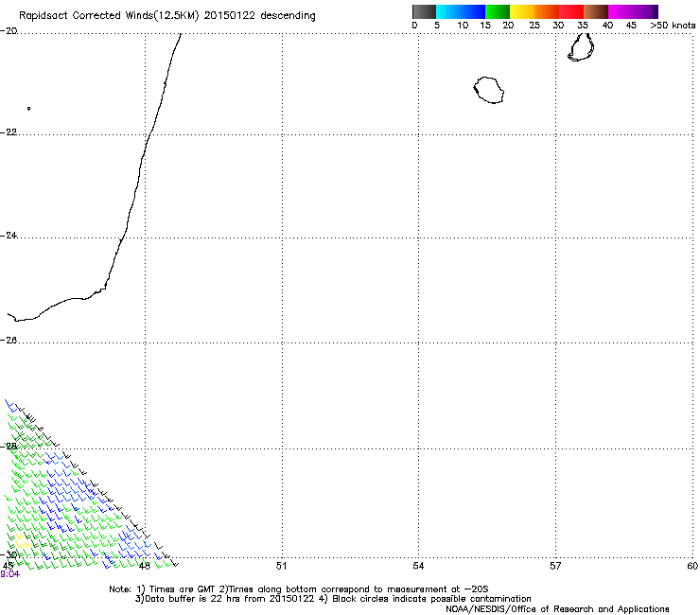The width and height of the screenshot is (700, 615).
Task: Click the Reunion island outline near 55.5E
Action: coord(489,90)
